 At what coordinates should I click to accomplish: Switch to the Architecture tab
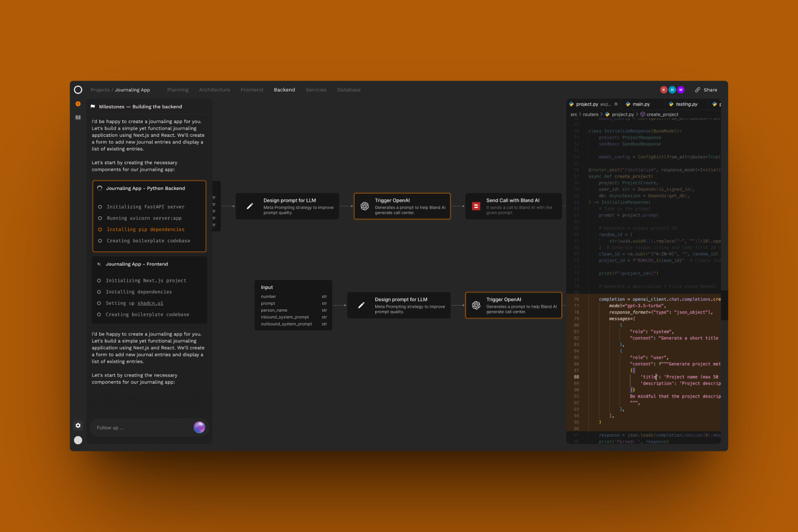pyautogui.click(x=214, y=90)
